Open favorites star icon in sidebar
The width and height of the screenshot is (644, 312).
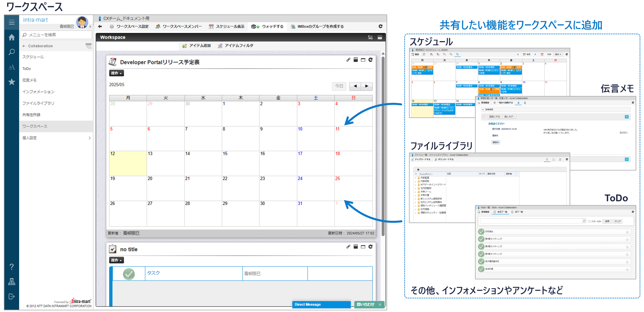11,82
